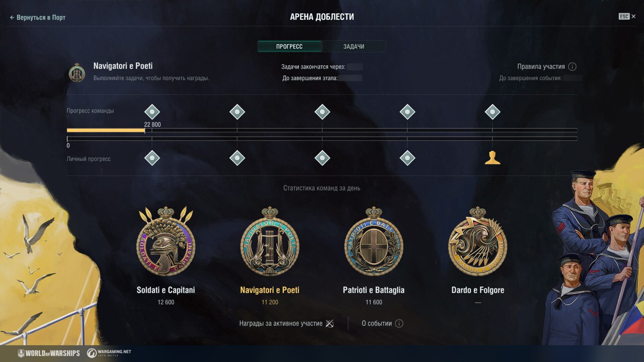Switch to the ЗАДАЧИ tab

pyautogui.click(x=354, y=47)
